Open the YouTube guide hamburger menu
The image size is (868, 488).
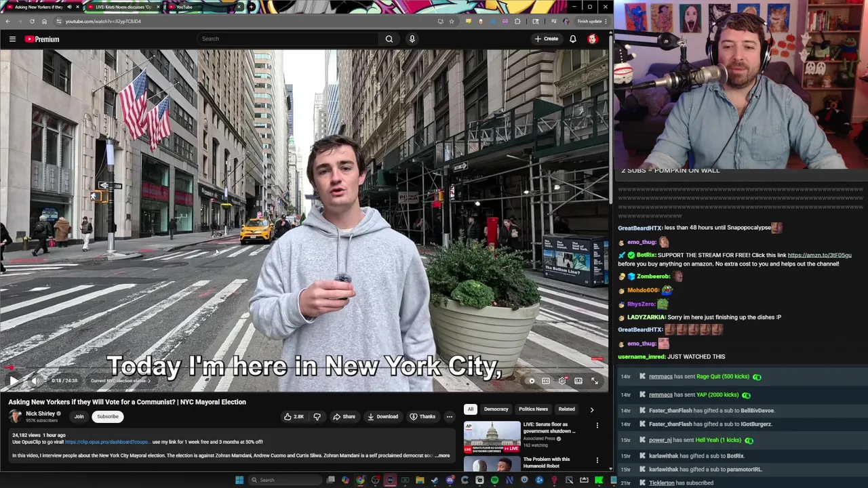(12, 39)
